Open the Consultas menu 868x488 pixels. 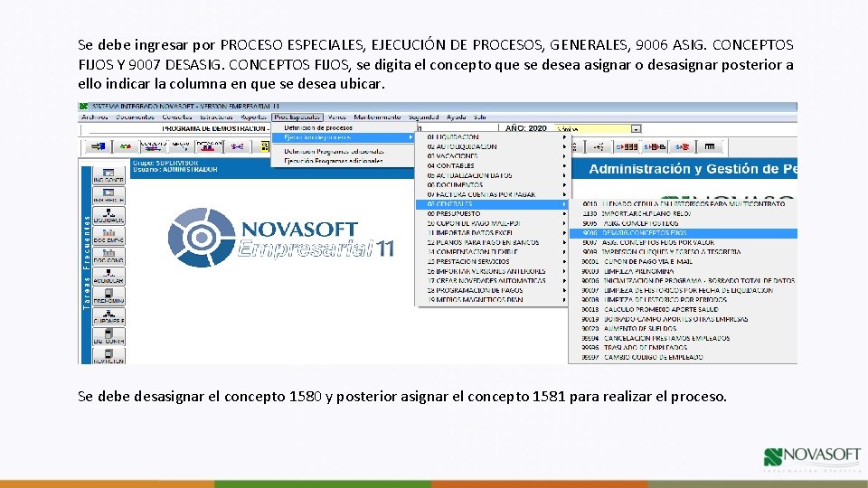[x=177, y=117]
